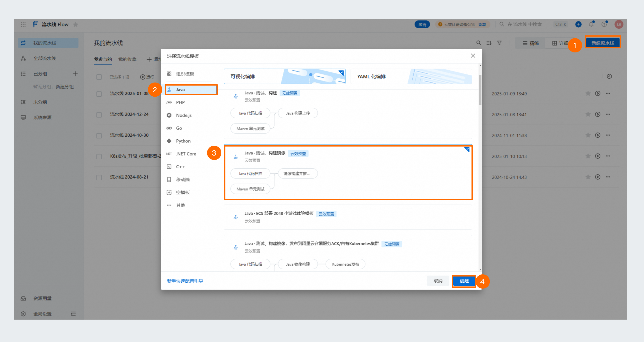Screen dimensions: 644x342
Task: Switch to the 我的收藏 tab
Action: pos(127,59)
